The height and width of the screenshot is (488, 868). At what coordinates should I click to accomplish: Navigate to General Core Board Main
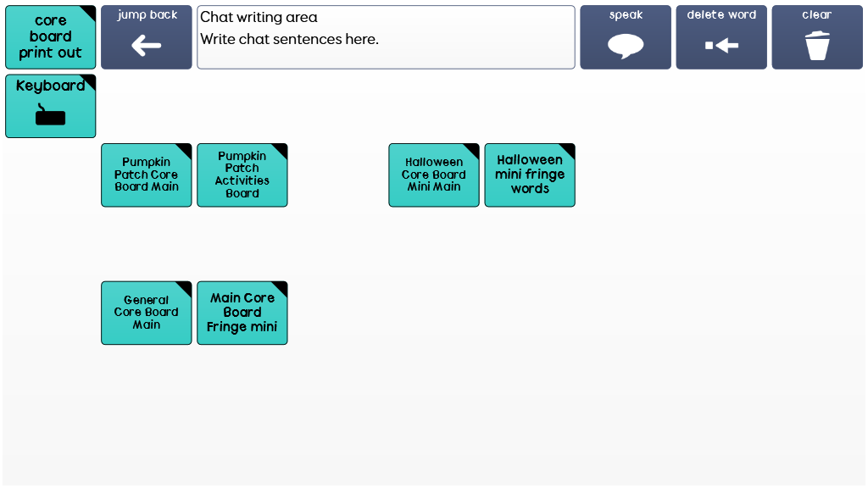click(147, 313)
